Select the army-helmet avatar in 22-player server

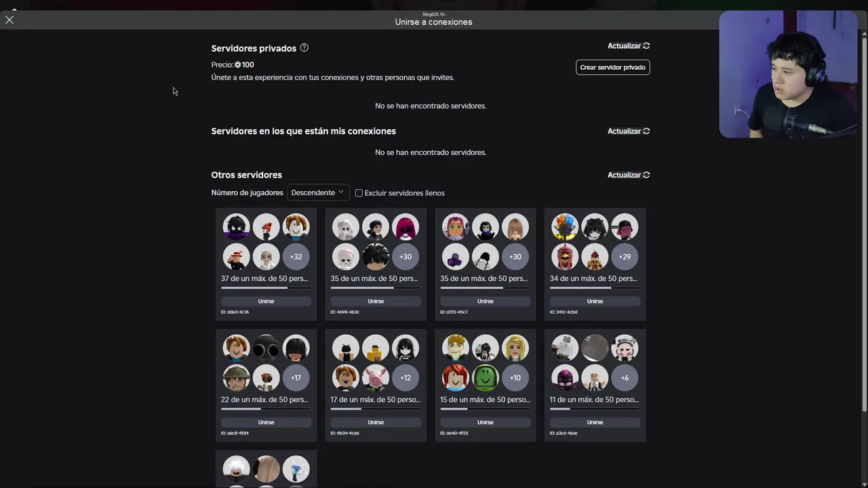236,378
